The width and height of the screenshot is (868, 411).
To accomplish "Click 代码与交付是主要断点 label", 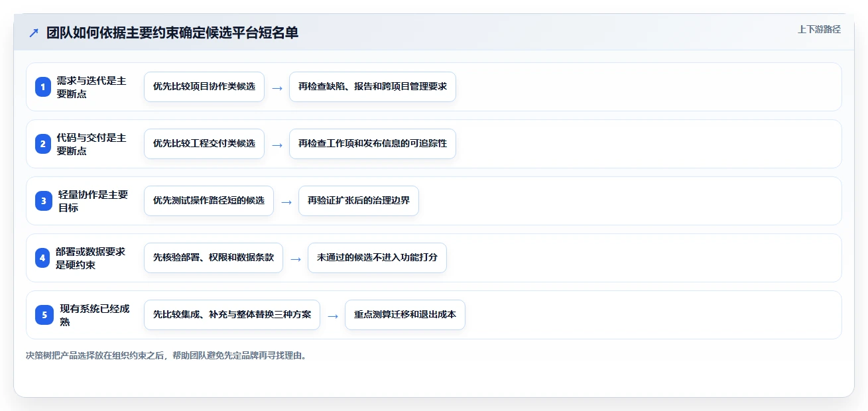I will point(92,144).
